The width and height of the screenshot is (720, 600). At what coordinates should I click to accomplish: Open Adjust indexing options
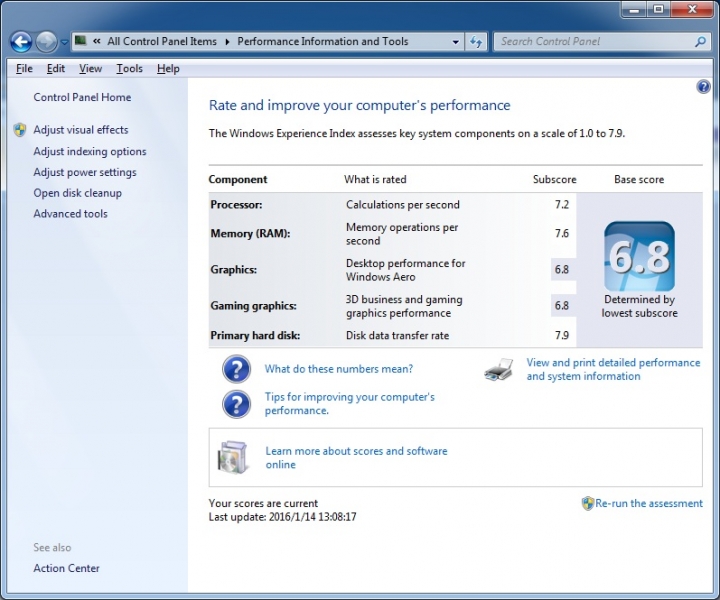pyautogui.click(x=90, y=151)
